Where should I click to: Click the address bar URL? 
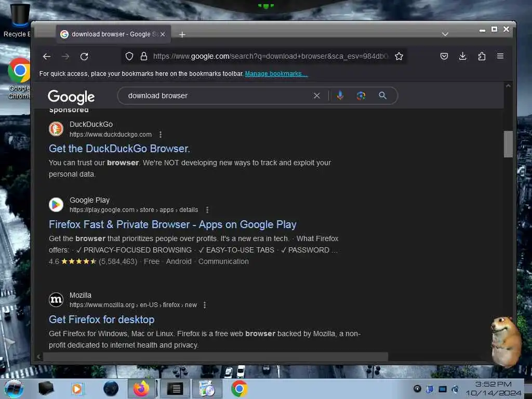coord(271,56)
